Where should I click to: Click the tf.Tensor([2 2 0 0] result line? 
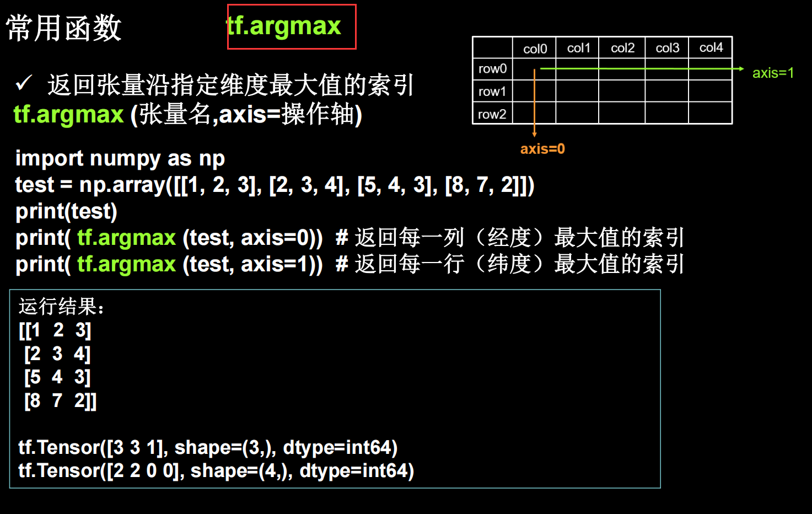tap(216, 470)
